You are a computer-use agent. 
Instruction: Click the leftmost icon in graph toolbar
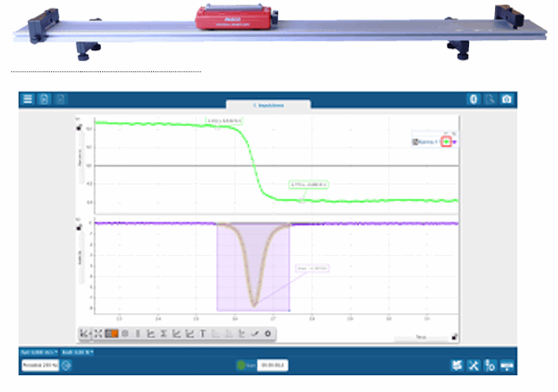tap(85, 333)
